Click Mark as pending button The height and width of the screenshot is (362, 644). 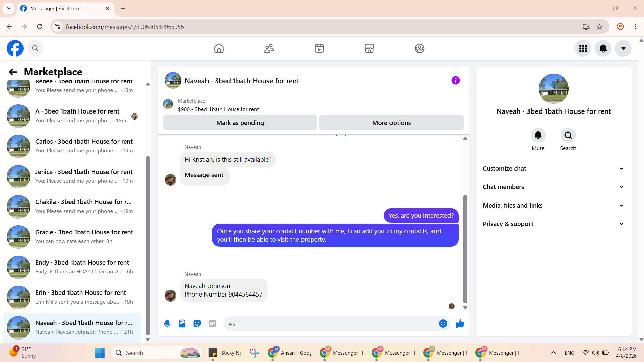(240, 123)
